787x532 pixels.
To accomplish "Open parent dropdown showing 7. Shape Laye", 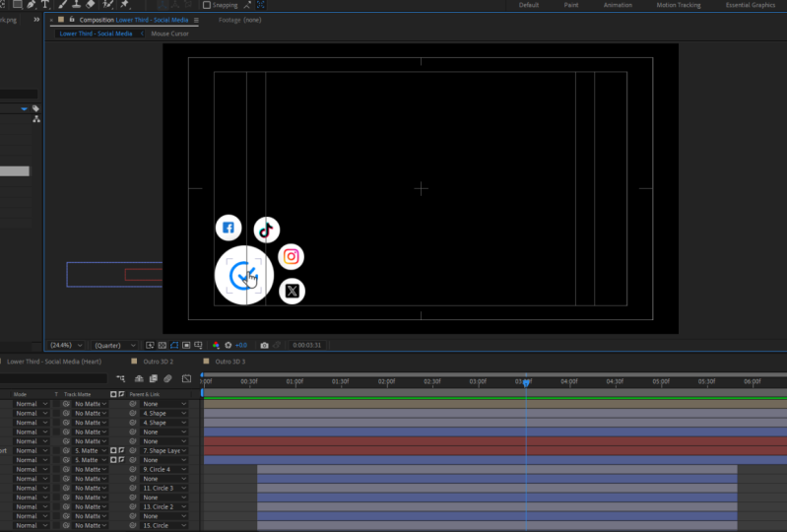I will pos(164,450).
